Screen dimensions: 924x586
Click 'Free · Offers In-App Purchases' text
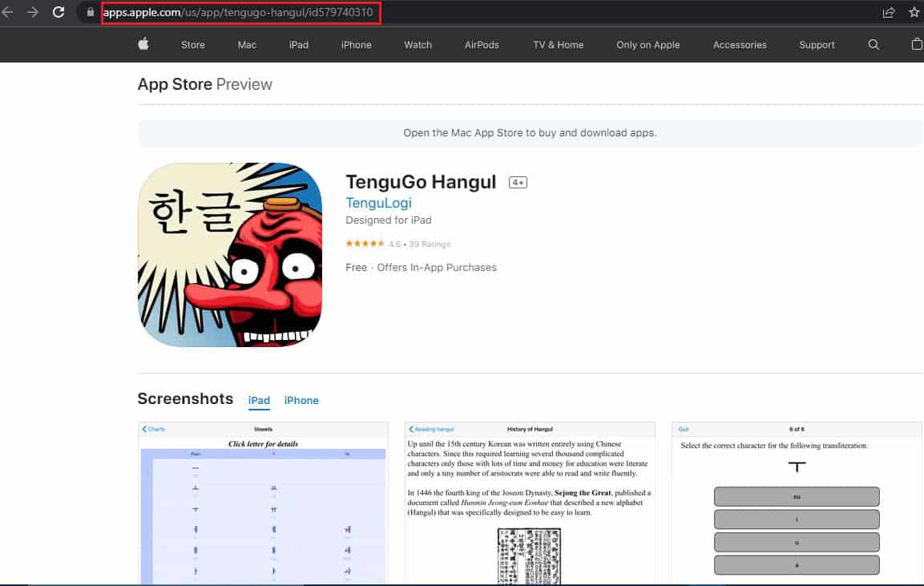pos(421,268)
